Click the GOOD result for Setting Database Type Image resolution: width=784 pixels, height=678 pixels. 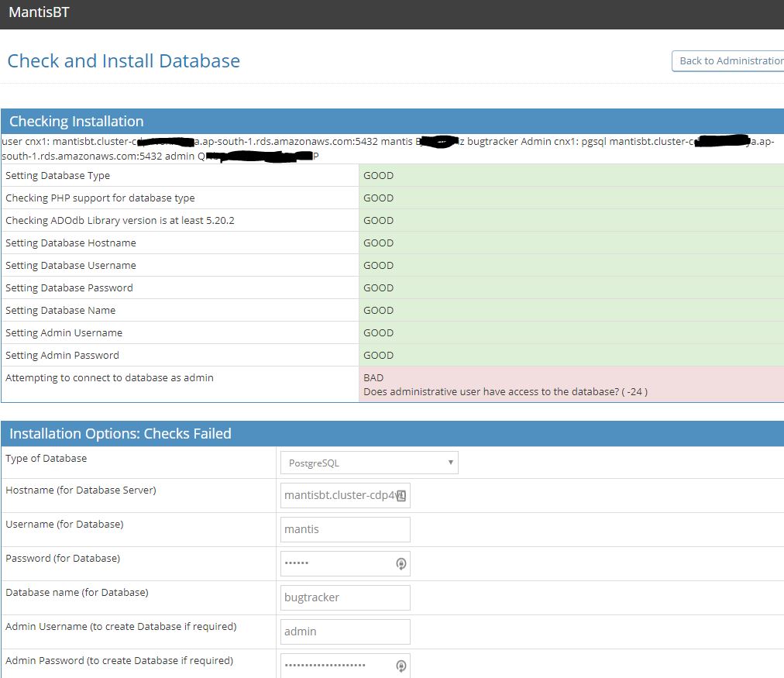378,176
